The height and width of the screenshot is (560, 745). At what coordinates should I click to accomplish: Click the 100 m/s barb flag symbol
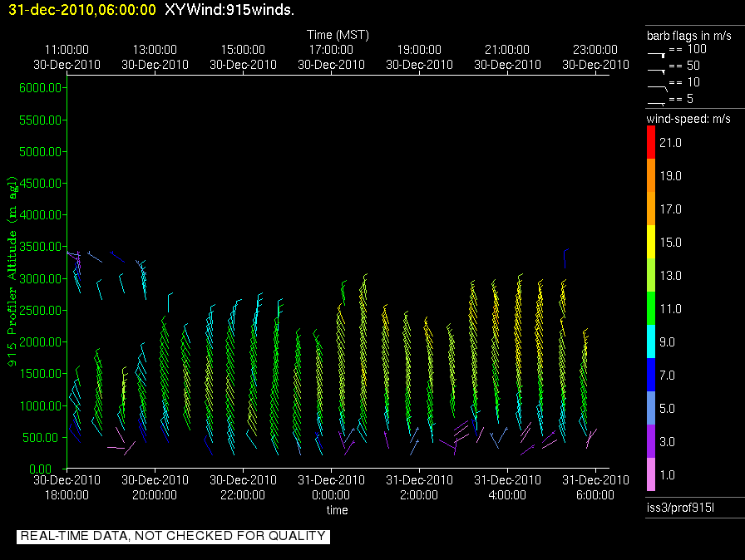click(x=657, y=53)
